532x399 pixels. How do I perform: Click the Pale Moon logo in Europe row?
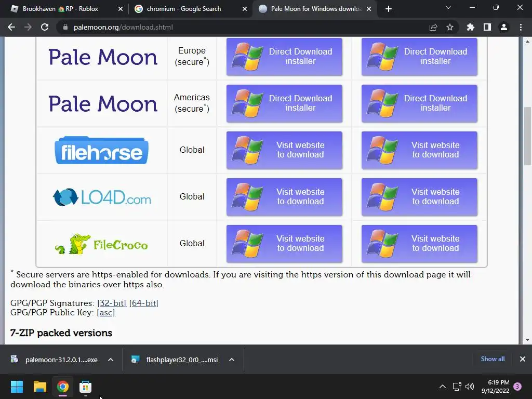pos(103,57)
